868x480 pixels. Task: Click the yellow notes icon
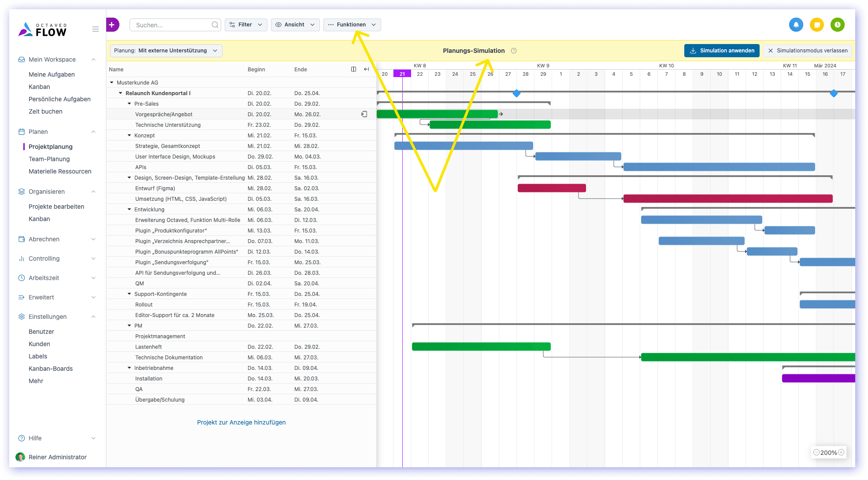[816, 25]
